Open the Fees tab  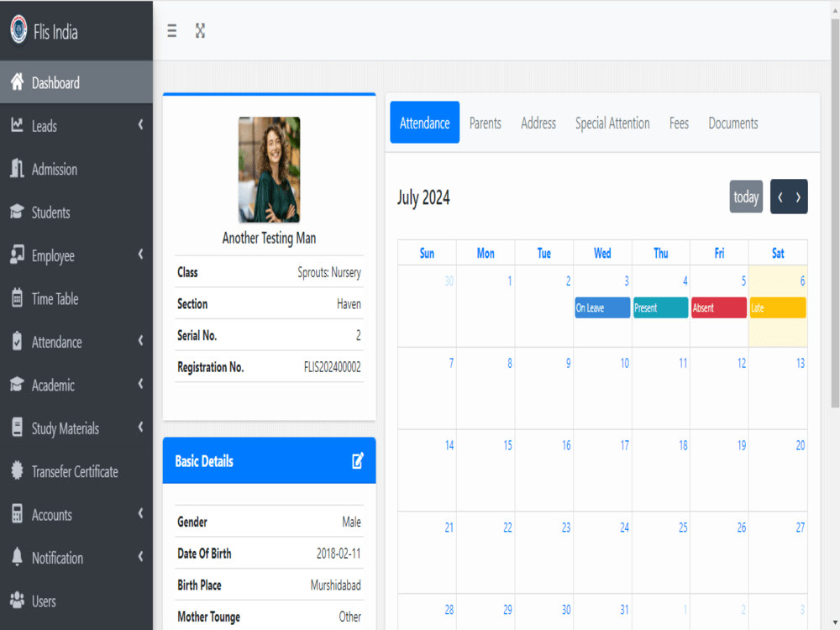679,123
